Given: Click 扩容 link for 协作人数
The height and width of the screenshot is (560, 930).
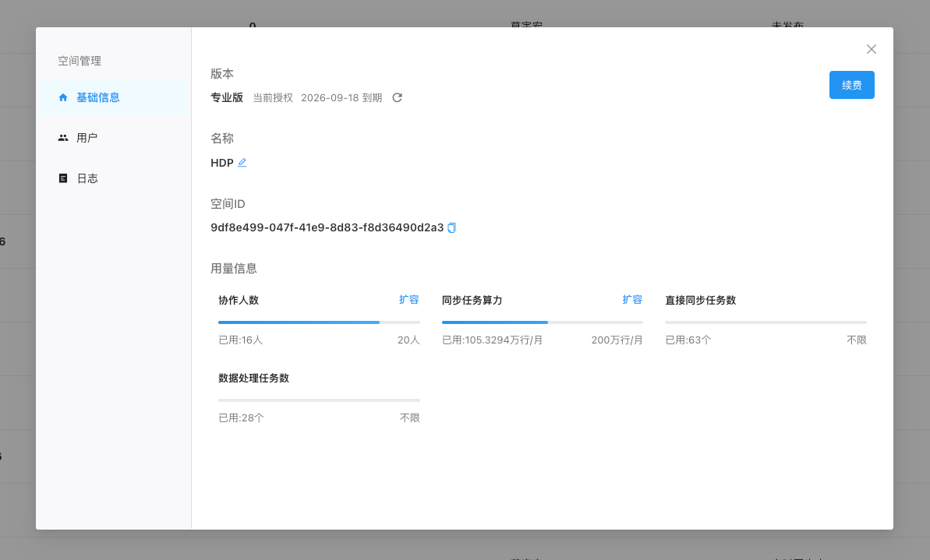Looking at the screenshot, I should pos(409,300).
